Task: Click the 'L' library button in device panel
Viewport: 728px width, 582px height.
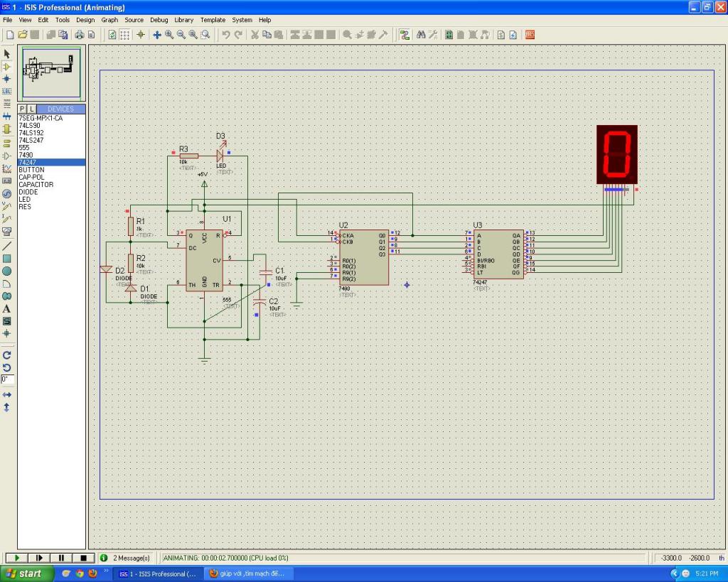Action: click(x=31, y=109)
